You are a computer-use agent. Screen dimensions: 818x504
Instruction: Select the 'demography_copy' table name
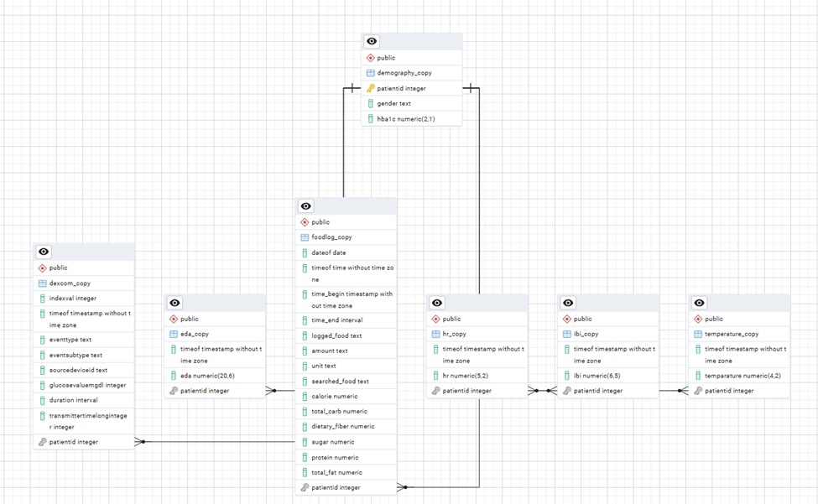coord(404,73)
